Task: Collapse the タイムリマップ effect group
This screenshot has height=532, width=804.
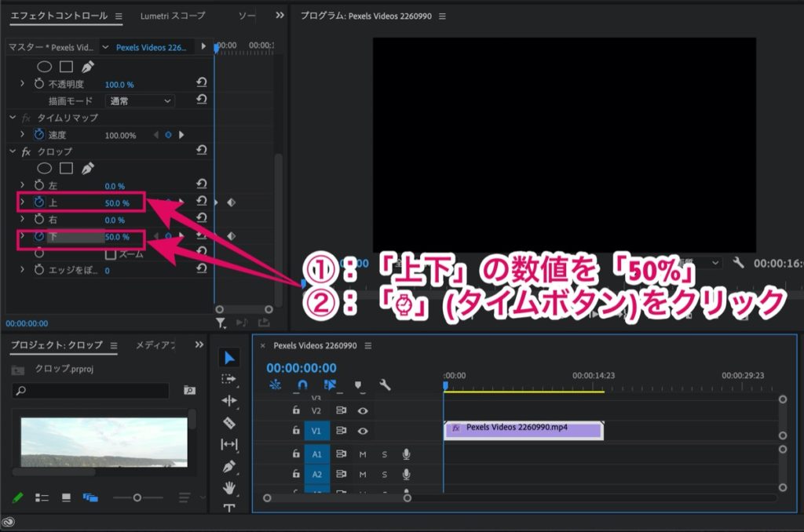Action: pyautogui.click(x=13, y=118)
